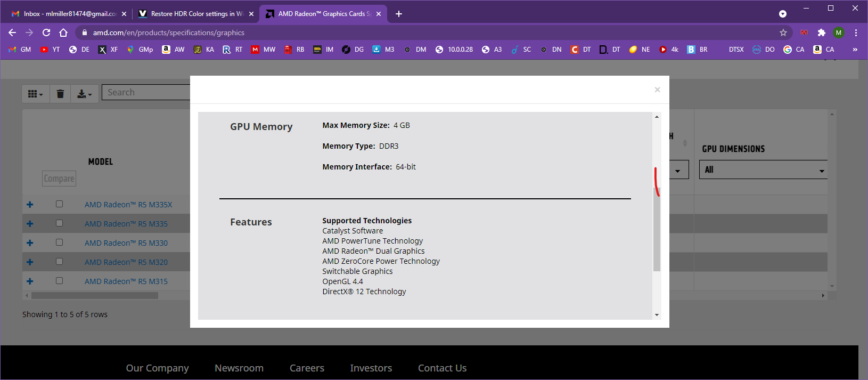Click the address bar URL

coord(169,33)
